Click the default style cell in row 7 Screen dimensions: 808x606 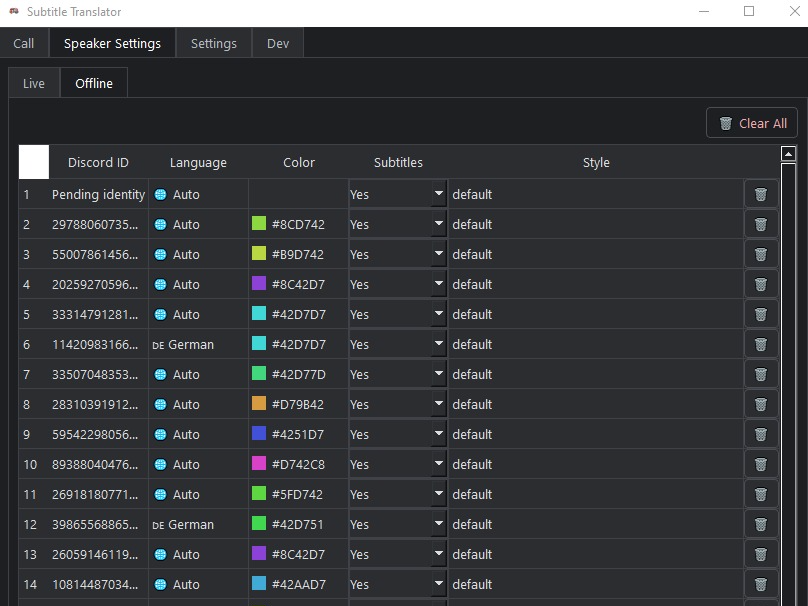pyautogui.click(x=596, y=374)
